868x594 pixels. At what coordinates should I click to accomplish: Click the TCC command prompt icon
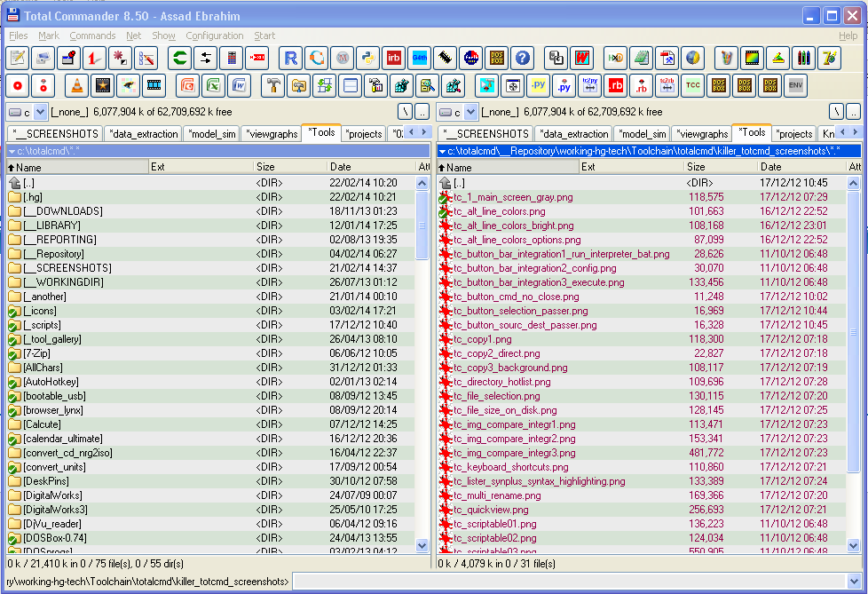(692, 86)
